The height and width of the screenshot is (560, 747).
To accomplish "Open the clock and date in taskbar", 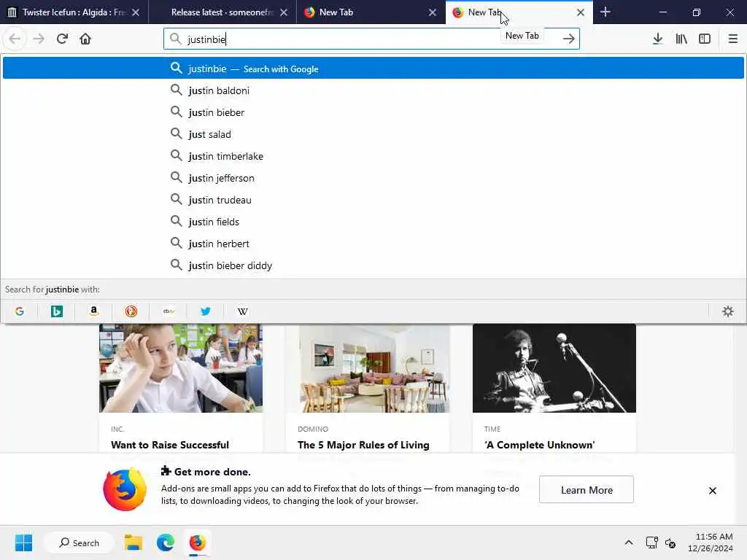I will pos(710,542).
